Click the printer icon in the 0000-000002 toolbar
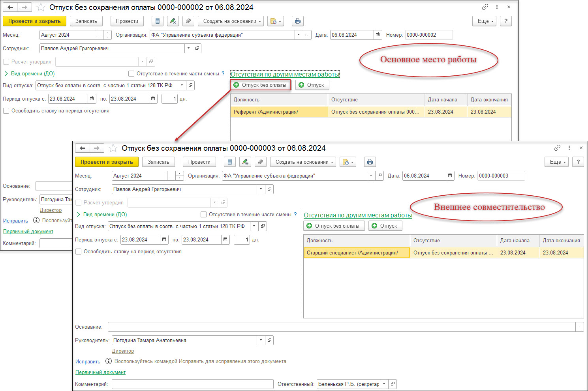Screen dimensions: 588x391 coord(298,21)
